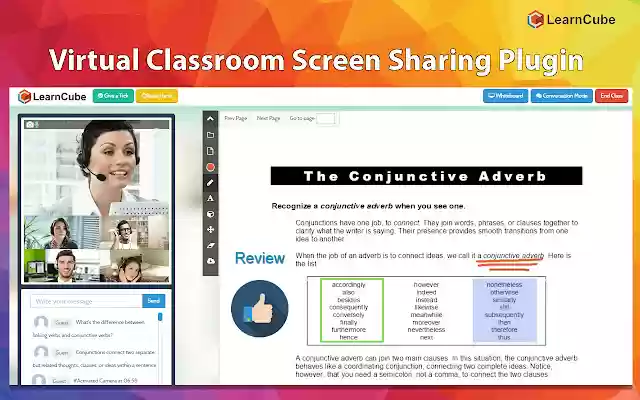Viewport: 640px width, 400px height.
Task: Go to Prev Page
Action: (236, 118)
